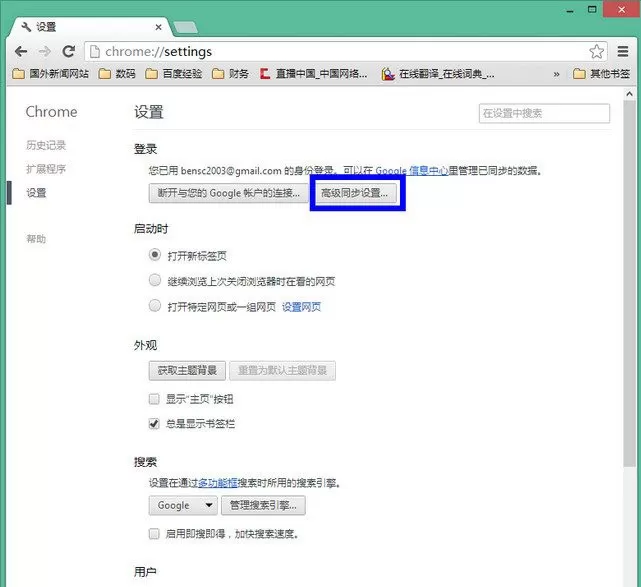Open the 数码 bookmark folder
Image resolution: width=641 pixels, height=587 pixels.
[117, 74]
